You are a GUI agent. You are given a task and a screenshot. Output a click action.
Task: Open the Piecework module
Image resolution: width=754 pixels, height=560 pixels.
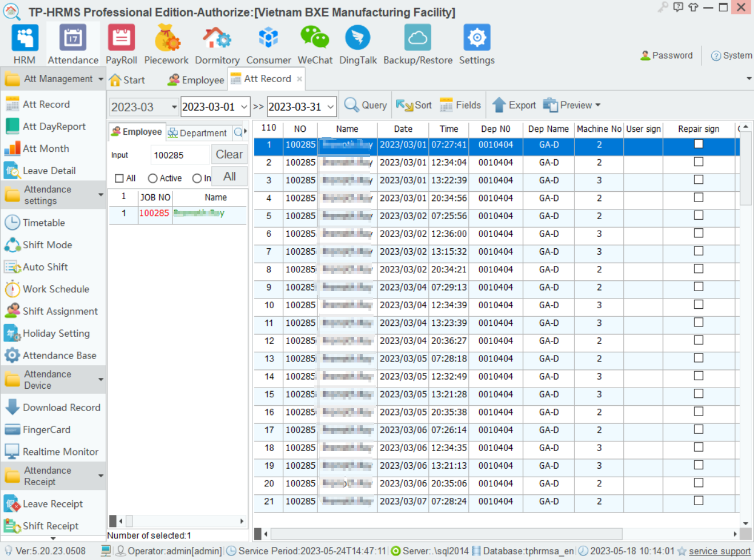166,45
